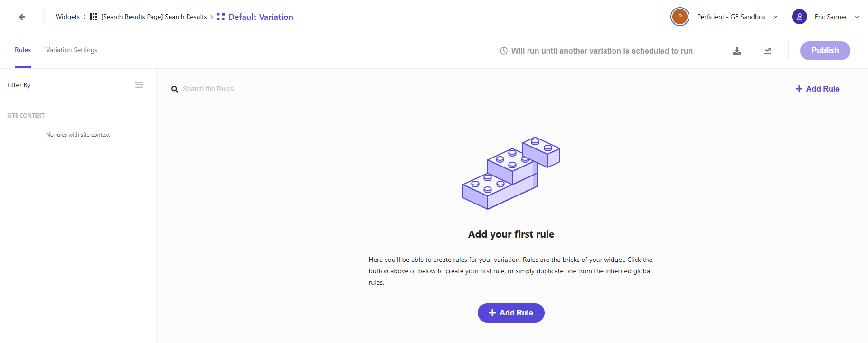
Task: Switch to the Rules tab
Action: coord(23,50)
